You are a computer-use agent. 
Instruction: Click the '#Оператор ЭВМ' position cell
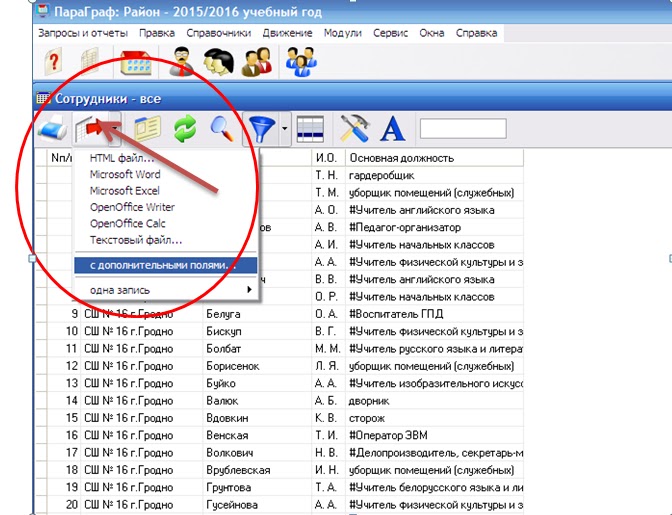[x=434, y=435]
